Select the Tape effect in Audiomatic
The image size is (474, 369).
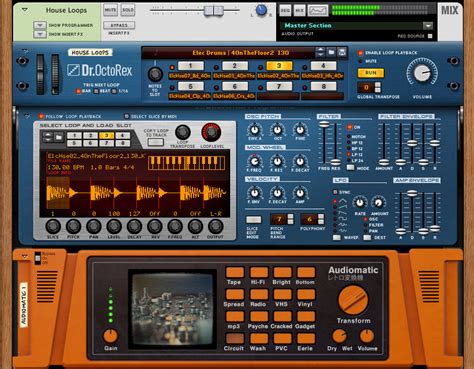click(235, 272)
